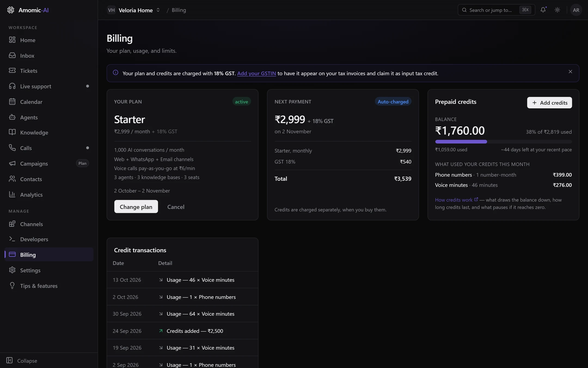
Task: Open the notifications bell
Action: [543, 10]
